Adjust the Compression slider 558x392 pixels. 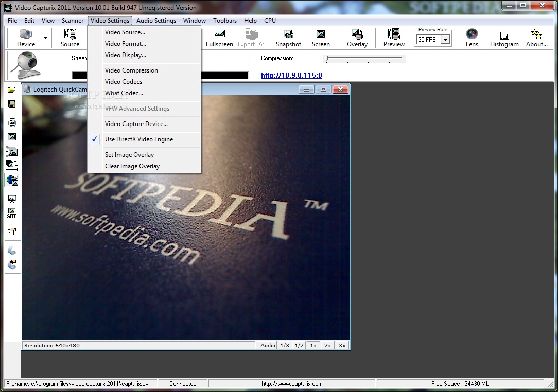coord(364,59)
